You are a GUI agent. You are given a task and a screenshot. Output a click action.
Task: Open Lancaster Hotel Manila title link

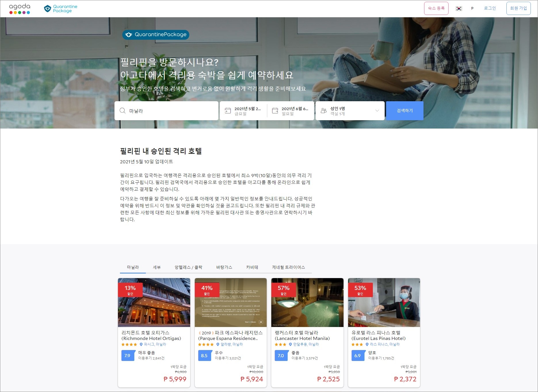pos(302,336)
